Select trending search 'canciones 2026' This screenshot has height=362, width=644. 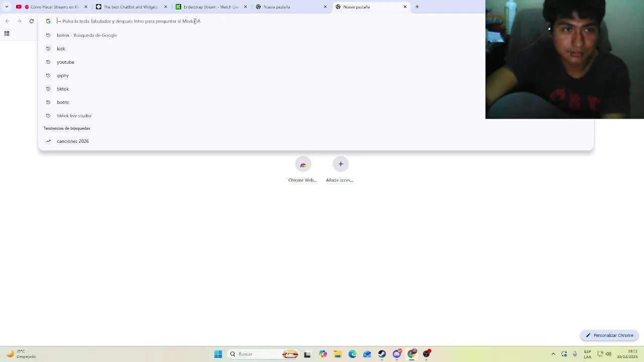pyautogui.click(x=316, y=141)
